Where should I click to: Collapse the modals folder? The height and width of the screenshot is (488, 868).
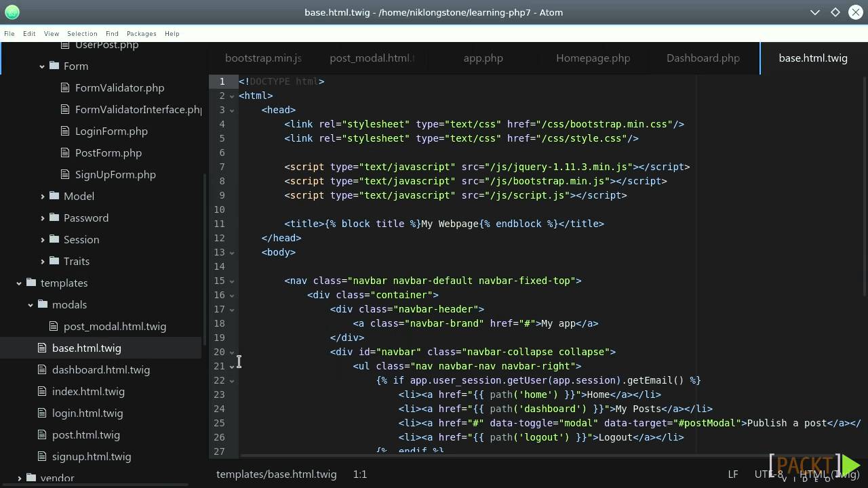point(31,304)
